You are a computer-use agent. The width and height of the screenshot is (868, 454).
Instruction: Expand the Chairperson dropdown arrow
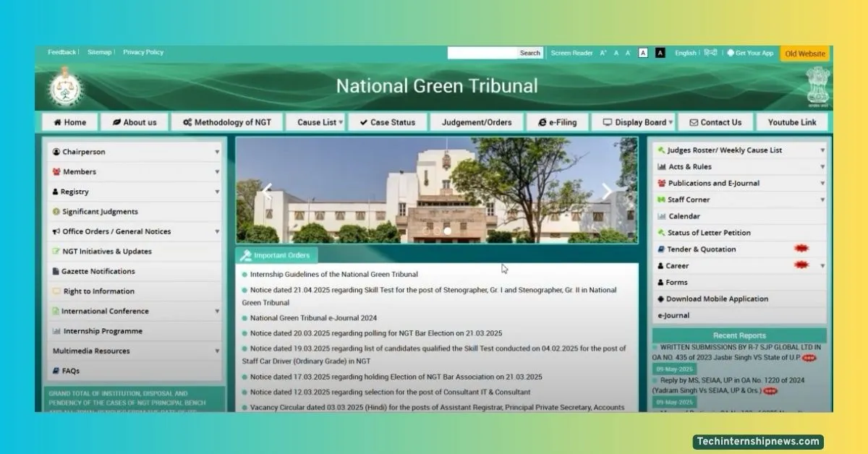click(217, 153)
